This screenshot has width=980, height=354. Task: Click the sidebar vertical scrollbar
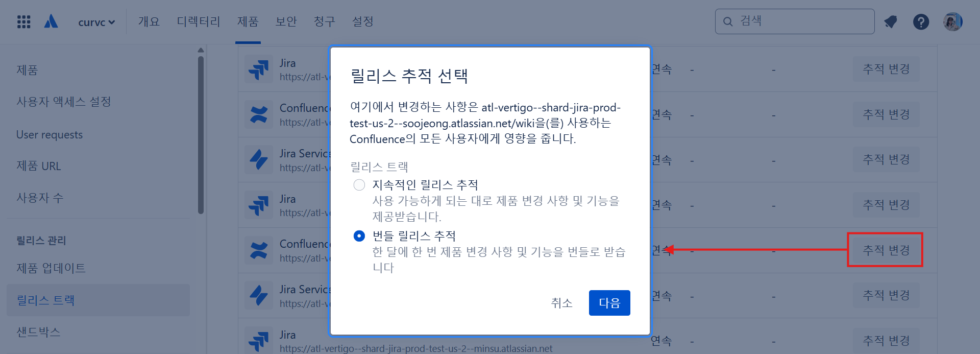tap(201, 135)
